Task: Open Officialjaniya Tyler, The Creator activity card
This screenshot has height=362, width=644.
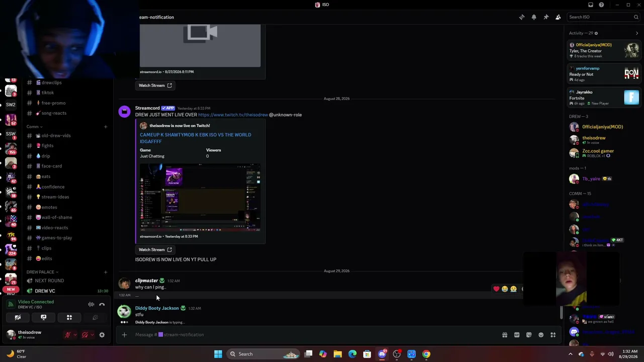Action: [x=604, y=50]
